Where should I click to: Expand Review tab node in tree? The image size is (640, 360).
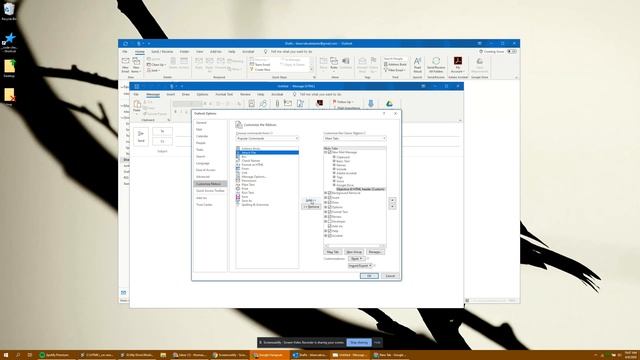click(x=326, y=217)
